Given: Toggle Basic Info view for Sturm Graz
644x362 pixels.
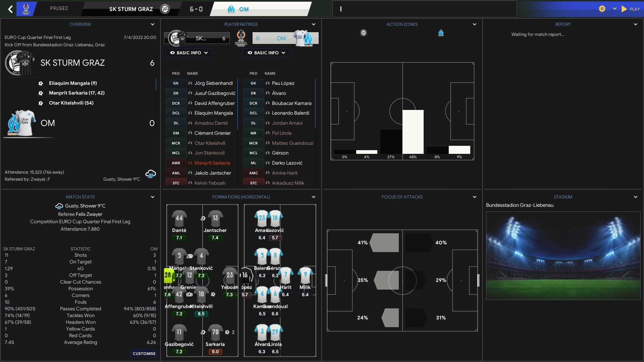Looking at the screenshot, I should 189,53.
